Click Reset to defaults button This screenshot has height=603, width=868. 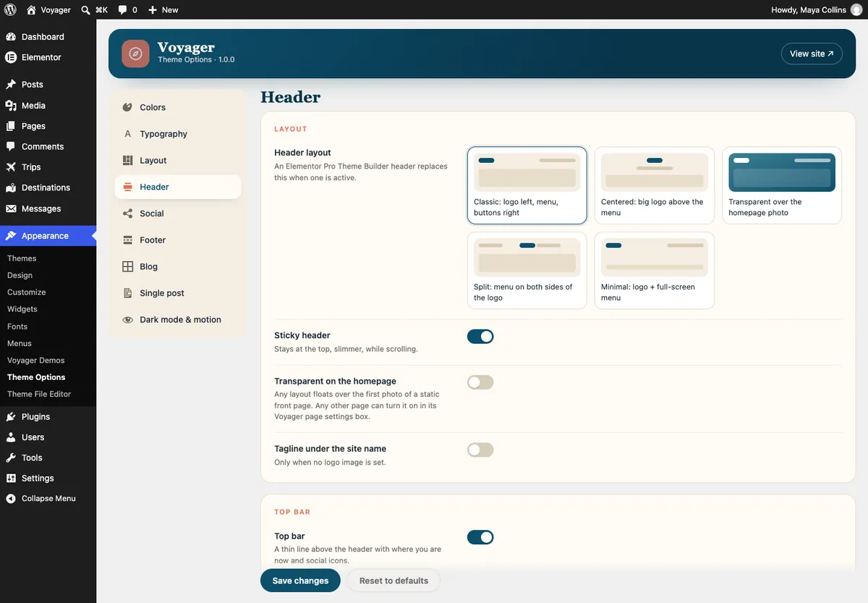[393, 581]
